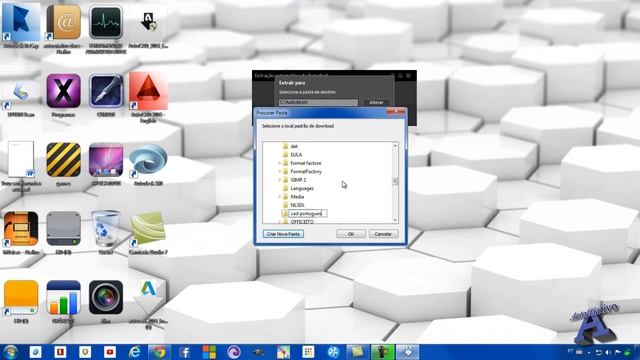Open the yellow-black striped desktop icon
This screenshot has height=360, width=640.
click(63, 160)
